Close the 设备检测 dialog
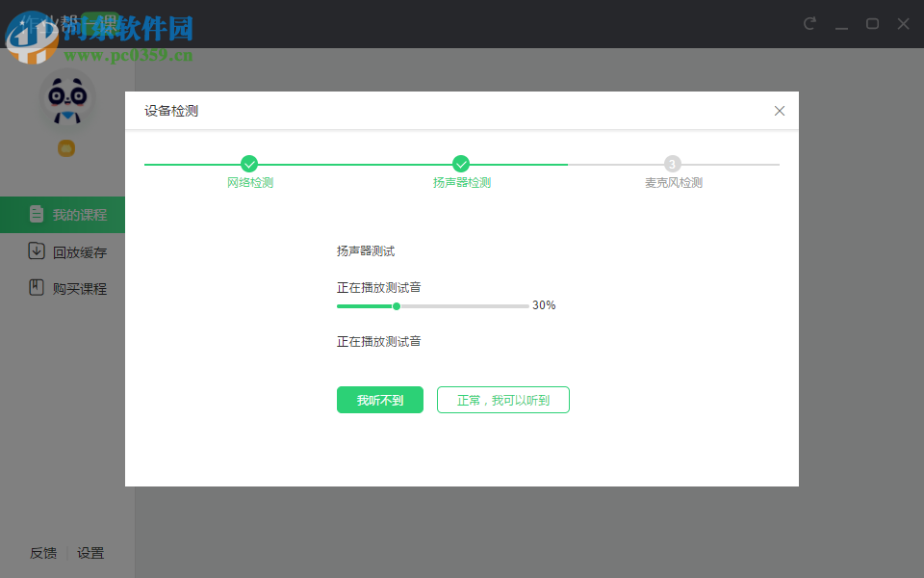 780,111
